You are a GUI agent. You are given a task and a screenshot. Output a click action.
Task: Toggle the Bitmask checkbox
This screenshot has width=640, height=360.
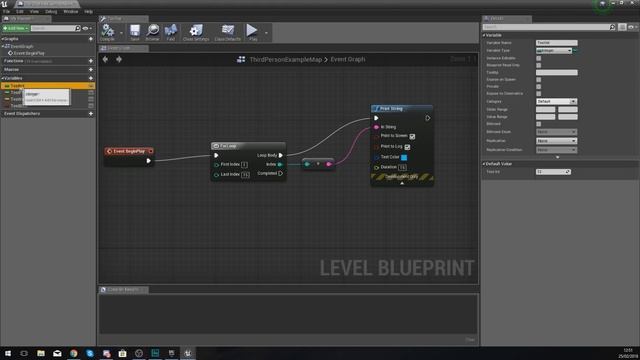click(538, 124)
